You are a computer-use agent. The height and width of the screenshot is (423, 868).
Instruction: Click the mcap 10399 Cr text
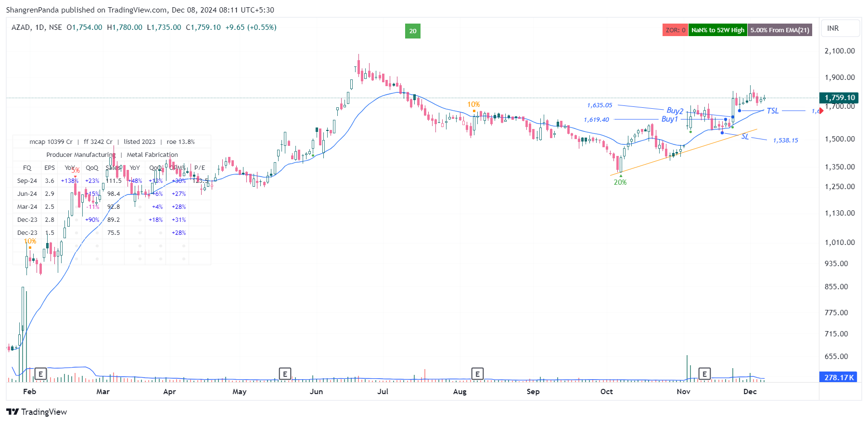pyautogui.click(x=51, y=142)
